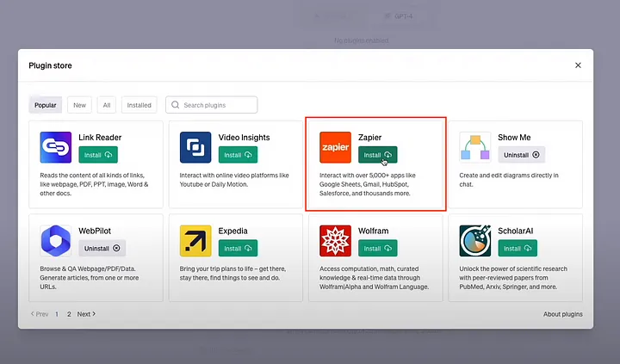
Task: Install the ScholarAI plugin
Action: coord(518,248)
